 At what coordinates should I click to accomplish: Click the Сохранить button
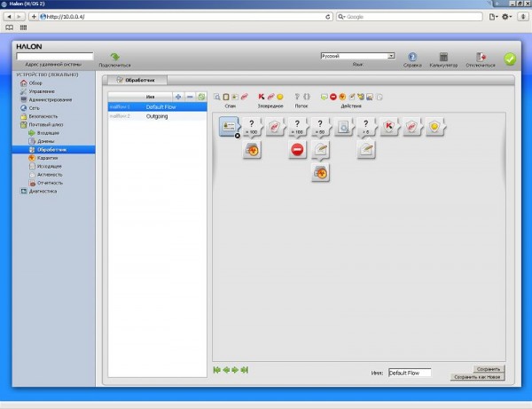pyautogui.click(x=489, y=369)
